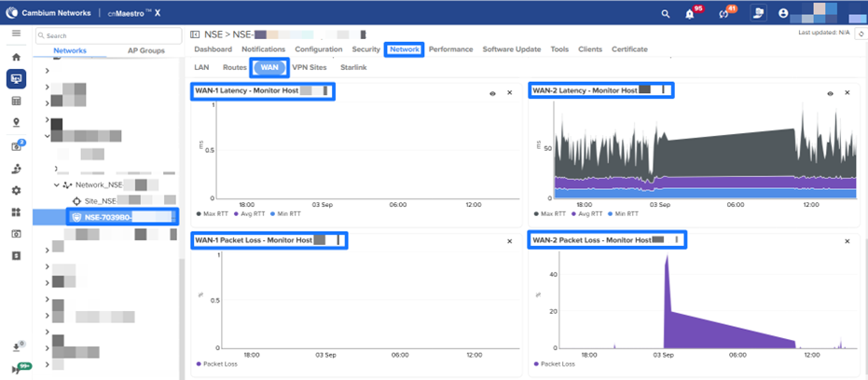Expand the topmost collapsed tree node
This screenshot has width=868, height=380.
[x=48, y=71]
